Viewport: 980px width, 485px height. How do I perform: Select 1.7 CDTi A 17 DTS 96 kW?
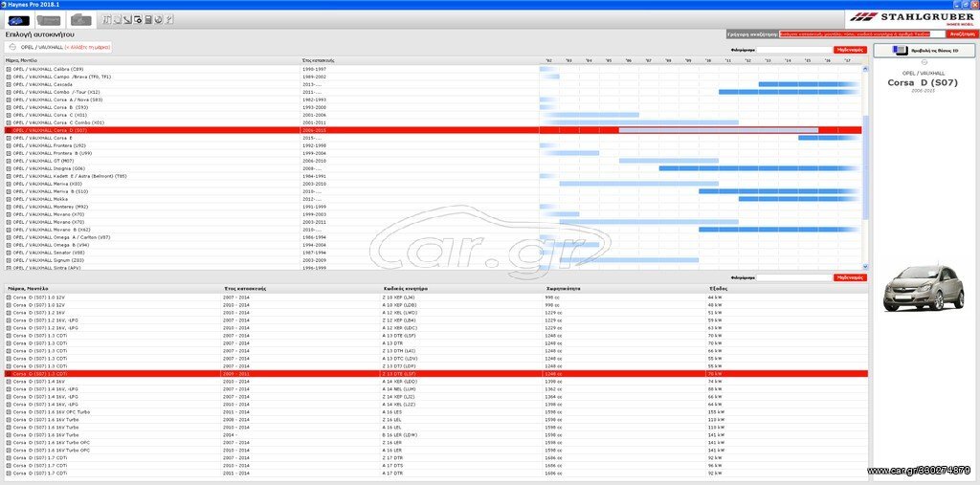point(436,466)
